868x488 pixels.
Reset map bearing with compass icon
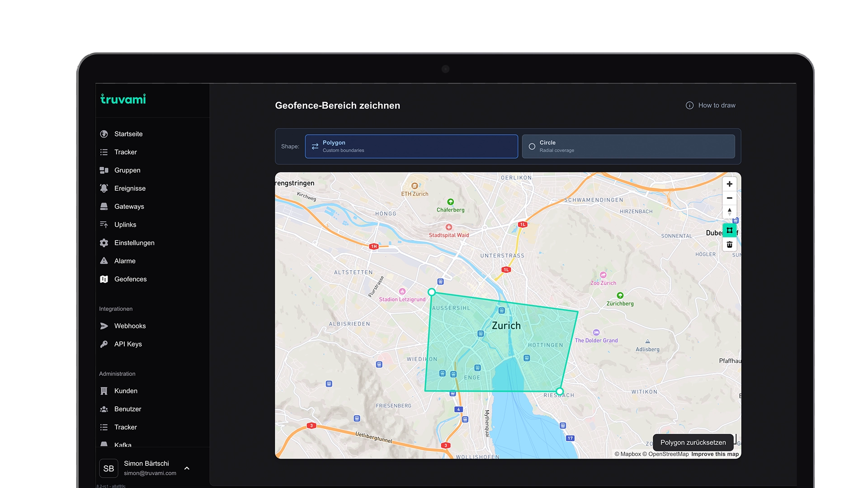(729, 212)
